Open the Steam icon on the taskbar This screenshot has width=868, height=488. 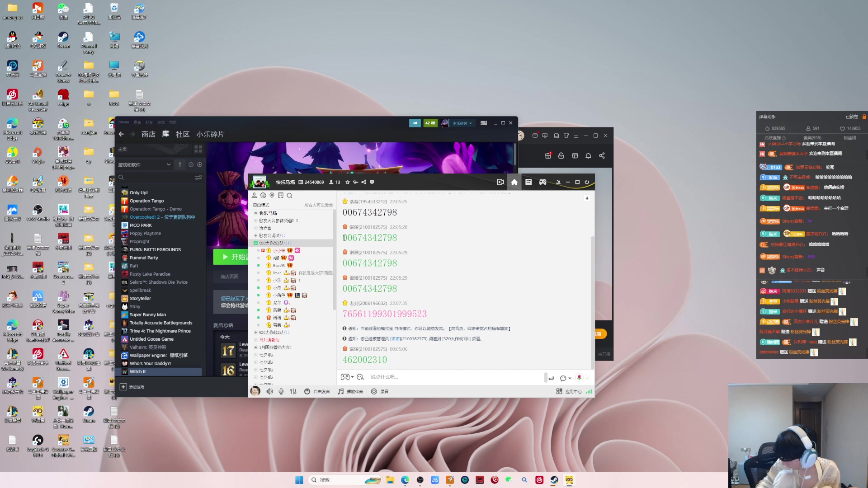554,480
